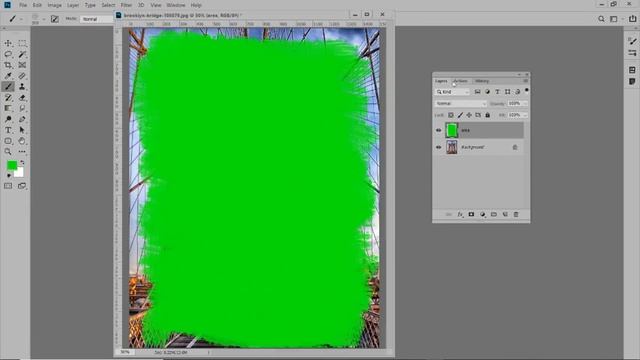
Task: Open the Layer menu
Action: coord(73,5)
